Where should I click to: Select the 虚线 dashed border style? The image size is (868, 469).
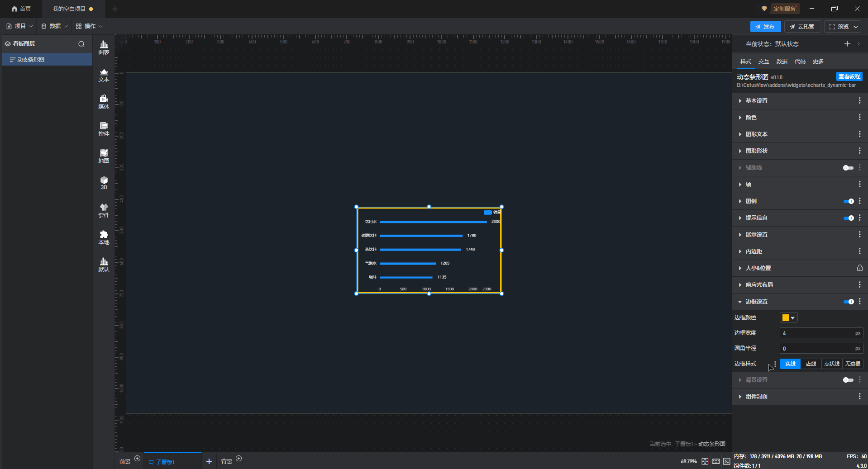point(811,364)
